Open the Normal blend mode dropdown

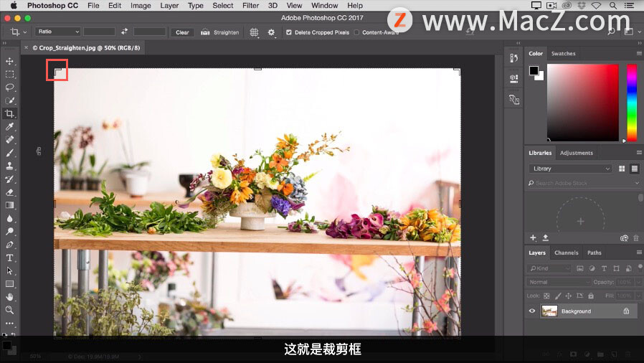558,282
